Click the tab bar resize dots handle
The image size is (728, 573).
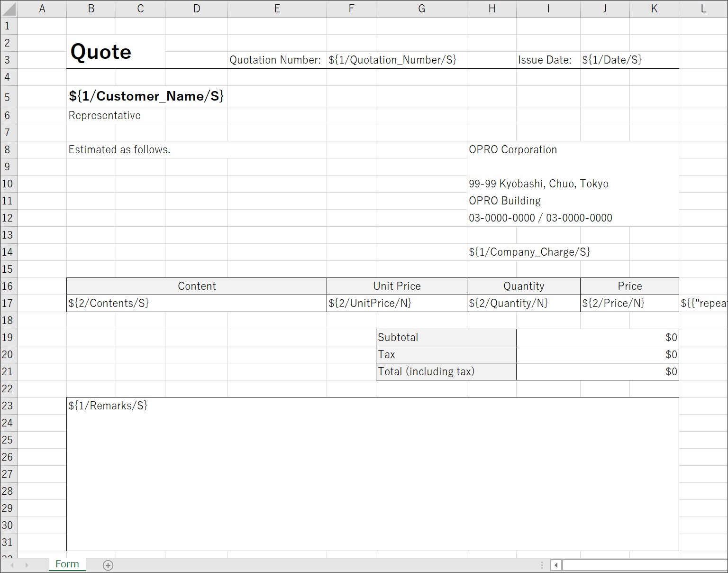(x=542, y=565)
